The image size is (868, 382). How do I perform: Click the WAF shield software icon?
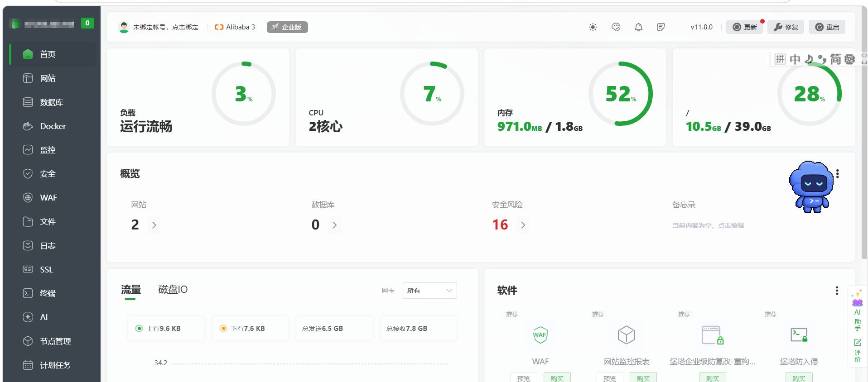540,335
